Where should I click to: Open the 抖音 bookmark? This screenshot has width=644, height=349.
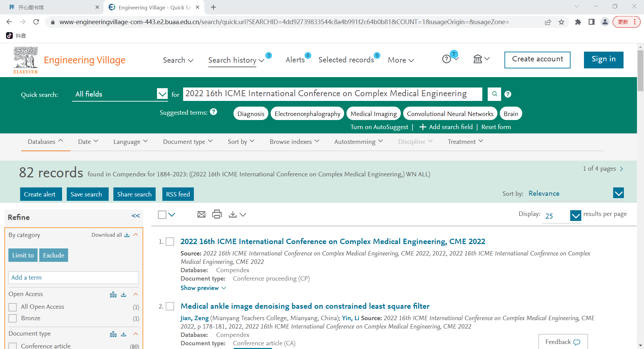point(16,36)
